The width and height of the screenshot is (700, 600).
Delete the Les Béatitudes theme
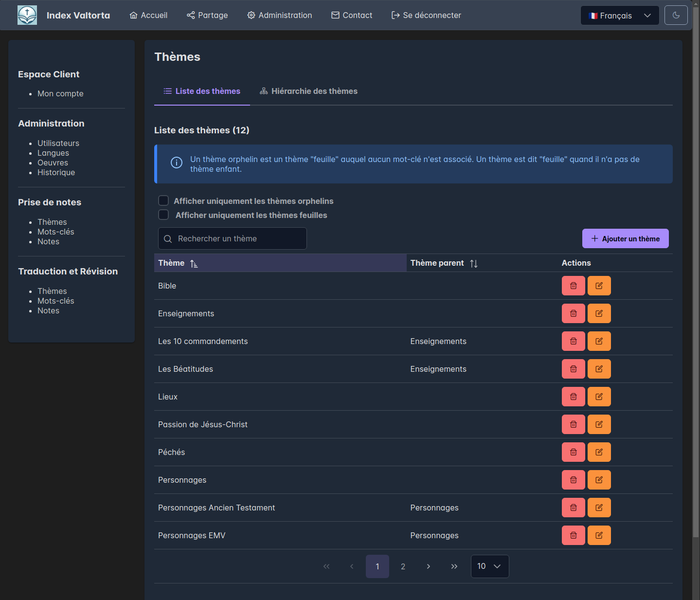[x=573, y=369]
